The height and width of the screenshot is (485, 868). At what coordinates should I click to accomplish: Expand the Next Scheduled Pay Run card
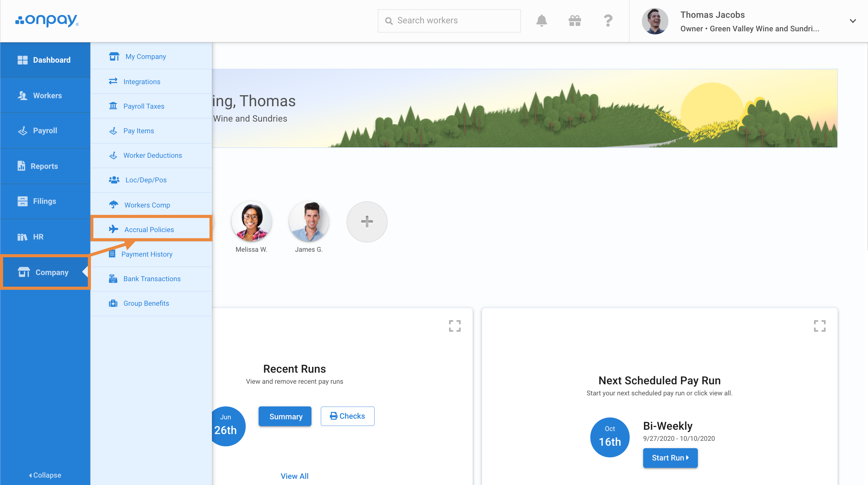coord(819,326)
